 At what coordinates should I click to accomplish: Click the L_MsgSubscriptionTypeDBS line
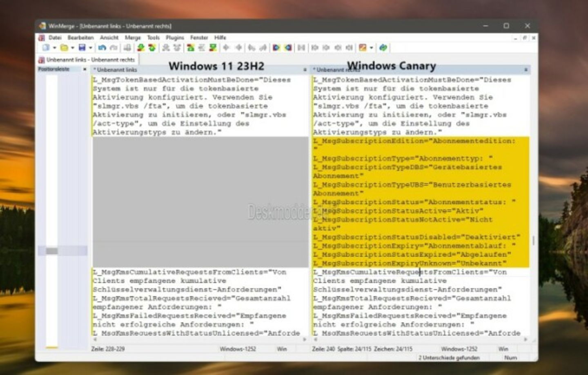[x=408, y=167]
